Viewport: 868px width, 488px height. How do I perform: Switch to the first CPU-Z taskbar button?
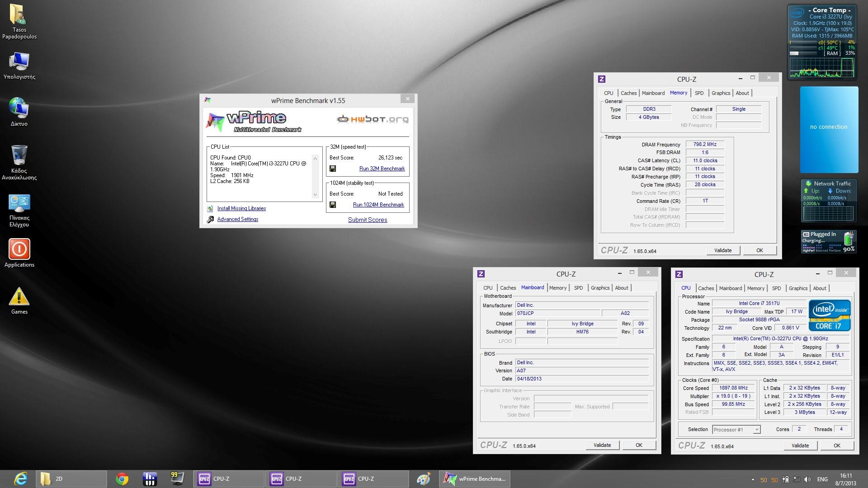pos(228,479)
